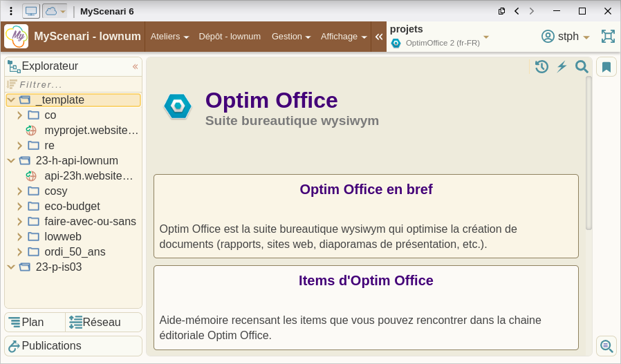Click the search-in-document icon at bottom right
The width and height of the screenshot is (621, 364).
(x=606, y=346)
